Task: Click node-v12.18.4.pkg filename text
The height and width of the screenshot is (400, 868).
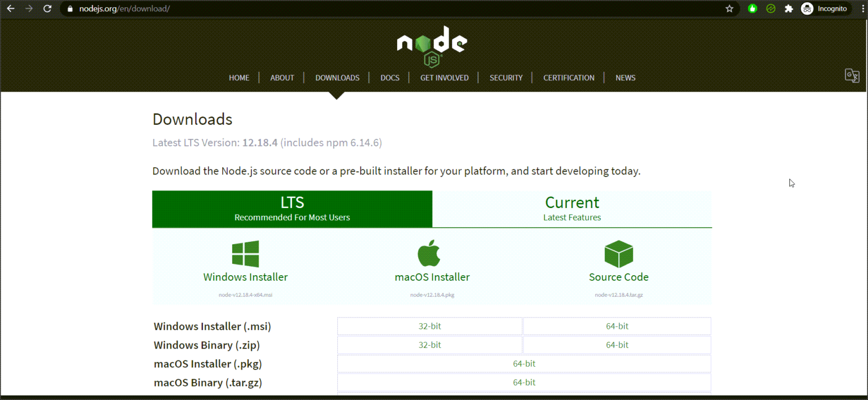Action: (432, 295)
